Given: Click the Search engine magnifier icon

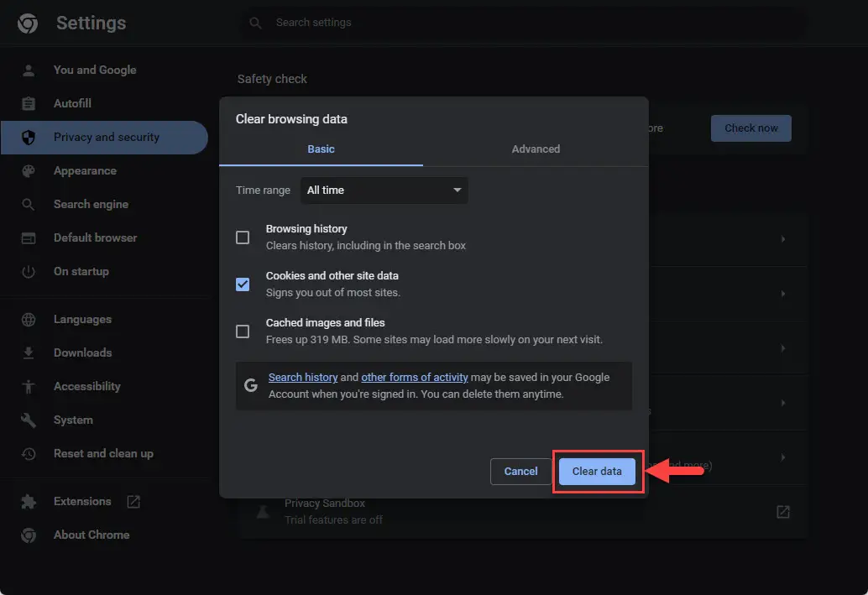Looking at the screenshot, I should 29,205.
